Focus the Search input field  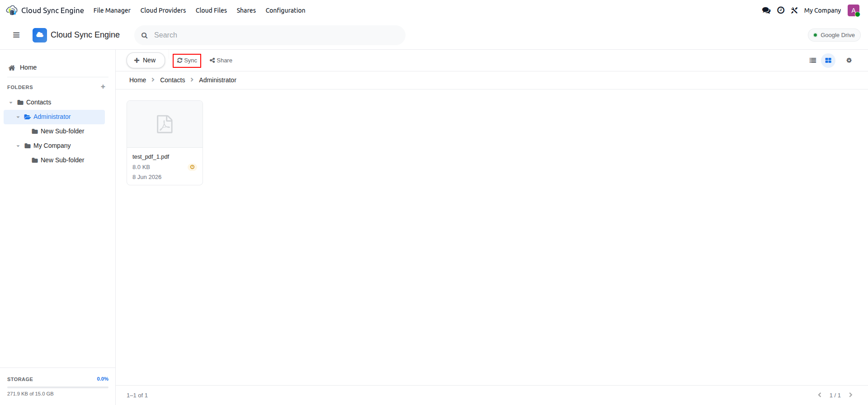pos(270,35)
